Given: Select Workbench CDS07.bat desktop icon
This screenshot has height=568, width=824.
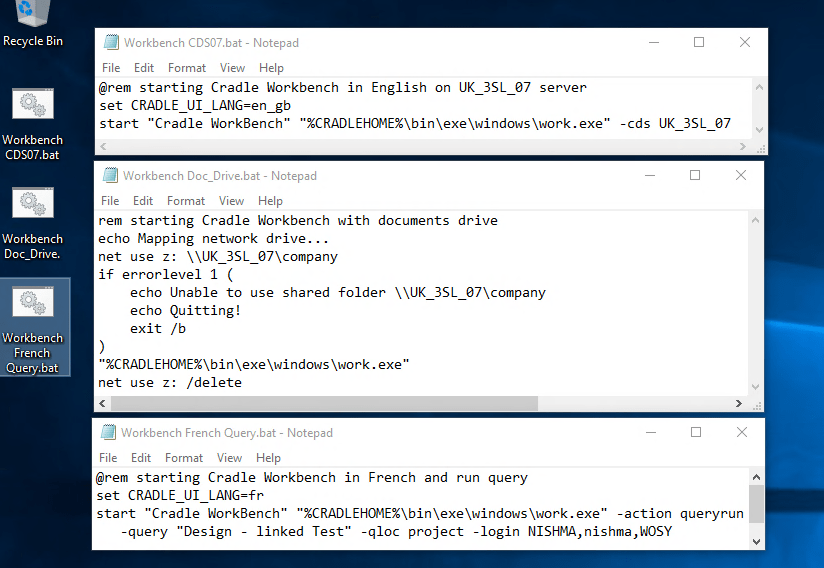Looking at the screenshot, I should point(33,124).
